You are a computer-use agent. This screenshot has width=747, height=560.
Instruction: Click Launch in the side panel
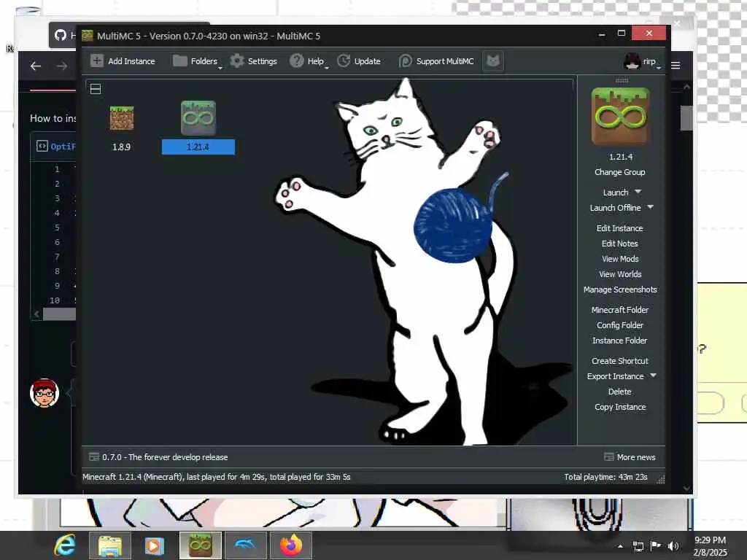[616, 192]
